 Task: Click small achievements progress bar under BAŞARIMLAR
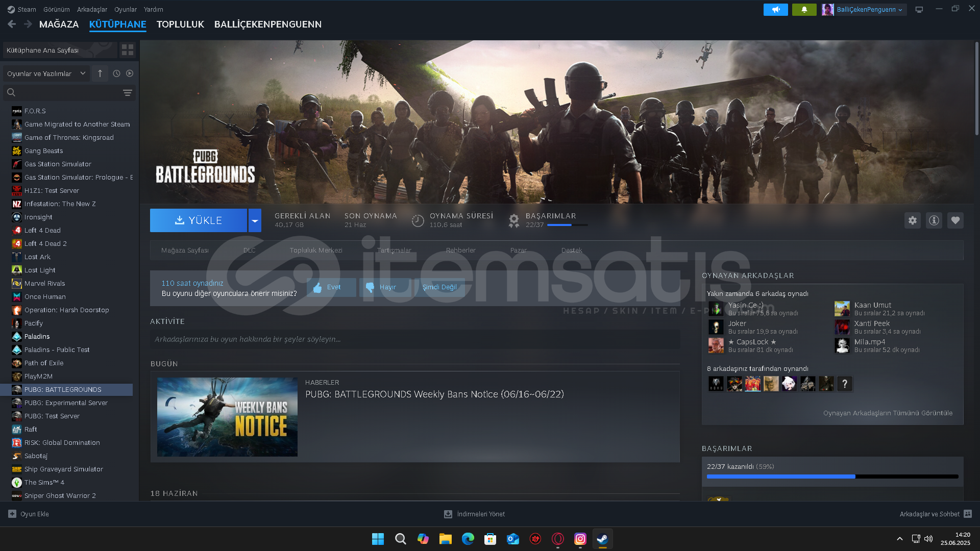tap(567, 225)
